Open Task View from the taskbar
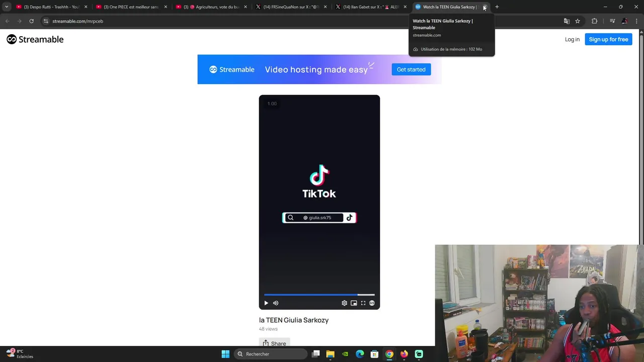Viewport: 644px width, 362px height. [x=315, y=354]
